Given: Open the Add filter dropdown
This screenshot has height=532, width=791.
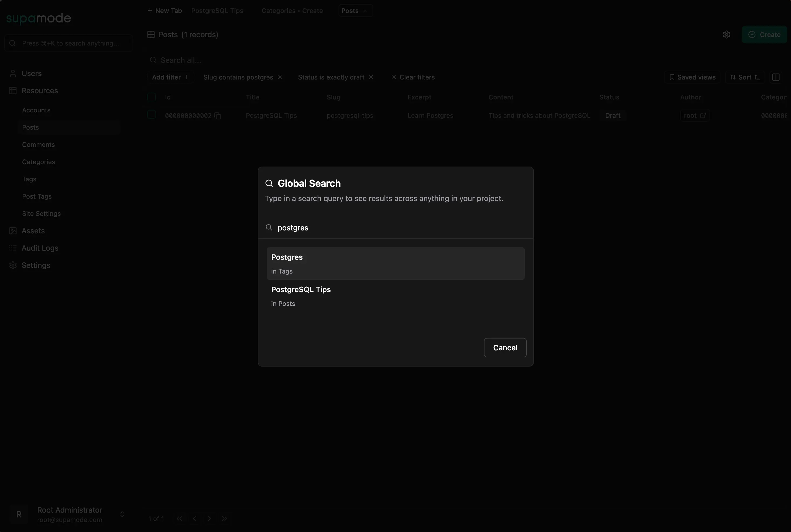Looking at the screenshot, I should pyautogui.click(x=169, y=77).
